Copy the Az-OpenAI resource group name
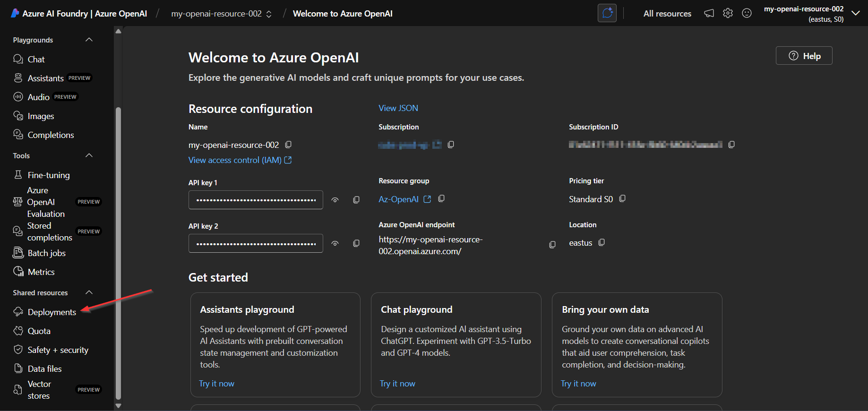 441,199
